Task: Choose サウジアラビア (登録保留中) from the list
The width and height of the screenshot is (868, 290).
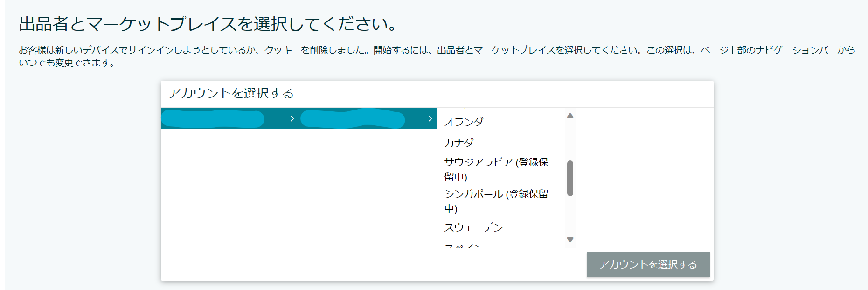Action: pos(497,169)
